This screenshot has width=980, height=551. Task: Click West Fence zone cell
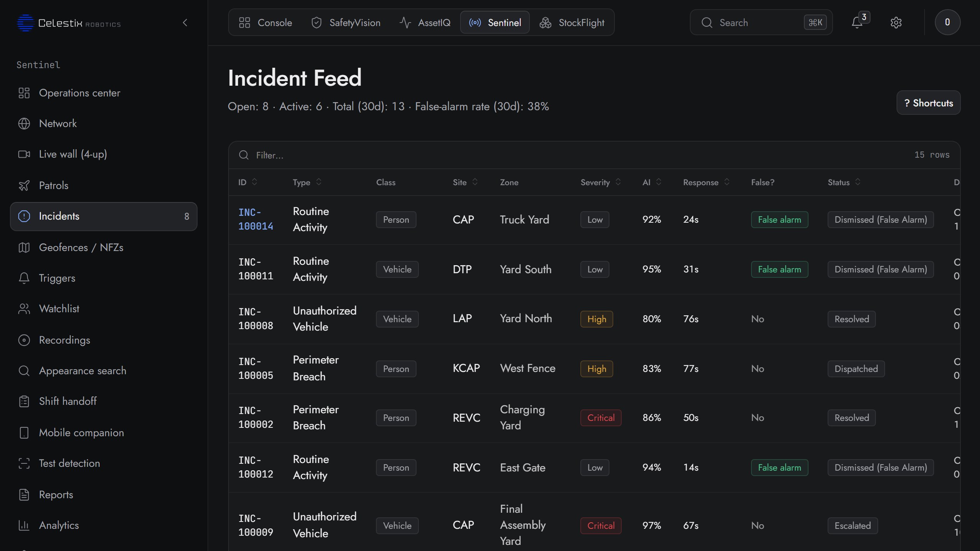528,368
